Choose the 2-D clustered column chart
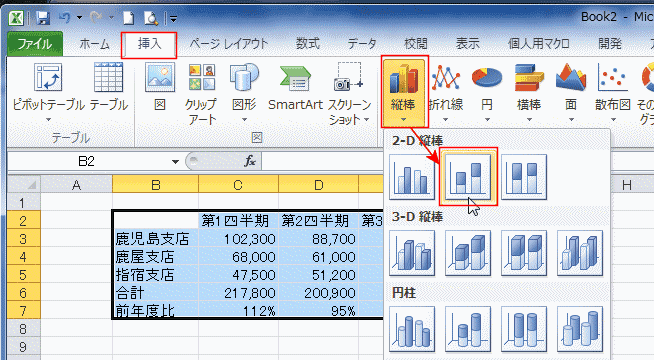 (x=412, y=177)
